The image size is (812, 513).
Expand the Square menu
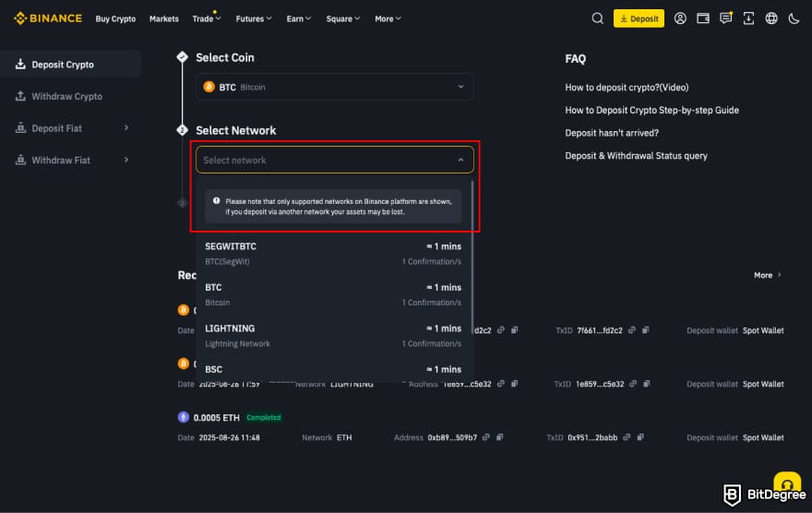[x=343, y=18]
